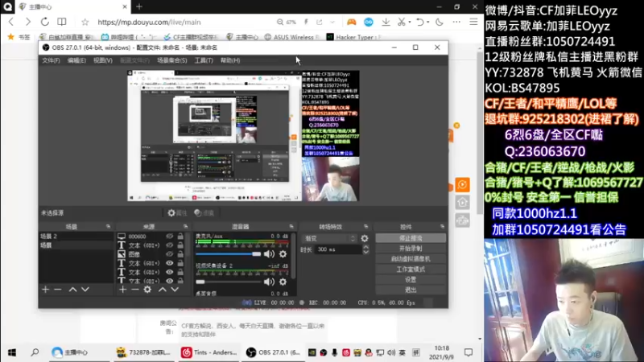Open mic/Aux audio settings gear
This screenshot has width=644, height=362.
(283, 254)
